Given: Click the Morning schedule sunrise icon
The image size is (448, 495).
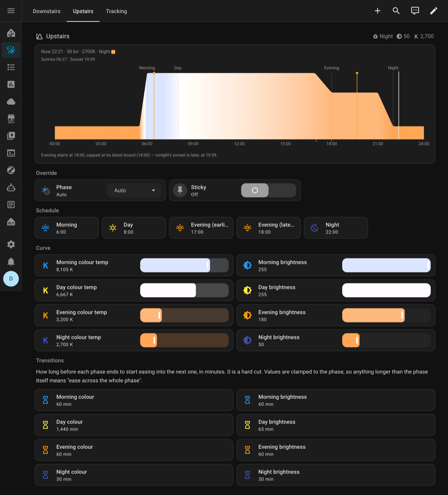Looking at the screenshot, I should 46,228.
